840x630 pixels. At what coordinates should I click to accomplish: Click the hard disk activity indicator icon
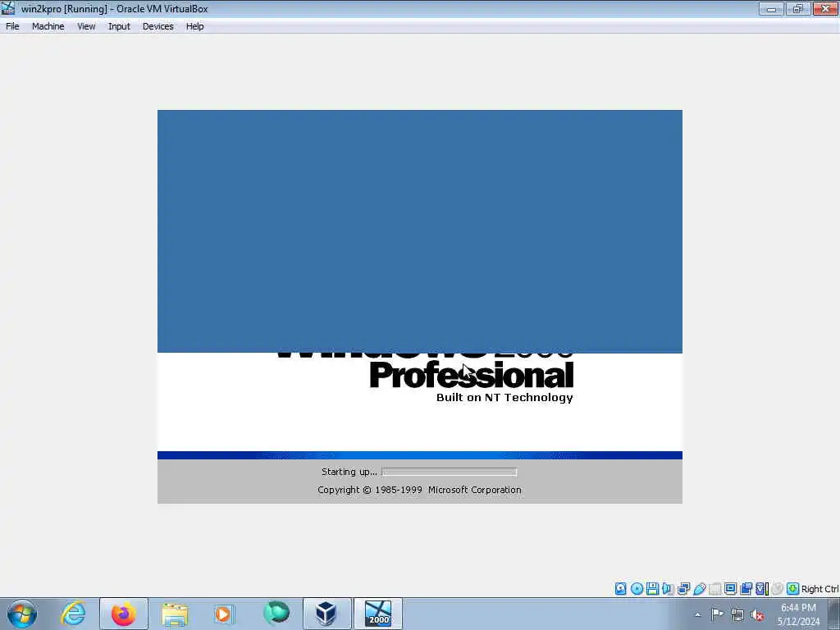pyautogui.click(x=620, y=589)
